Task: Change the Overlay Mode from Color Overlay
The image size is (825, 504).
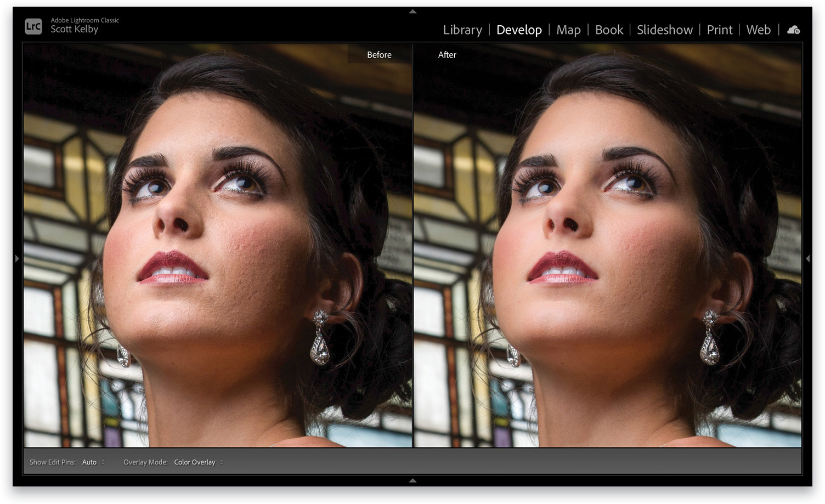Action: tap(196, 462)
